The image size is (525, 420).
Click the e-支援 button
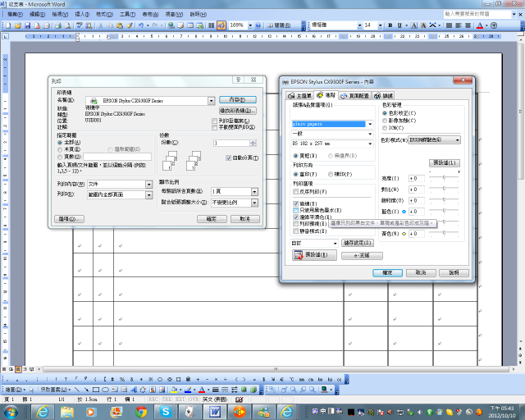tap(362, 256)
